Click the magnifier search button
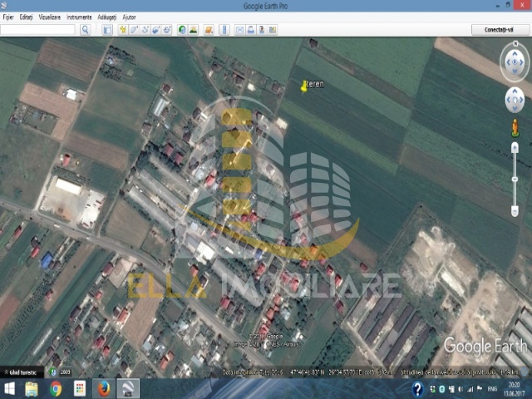 click(x=86, y=30)
